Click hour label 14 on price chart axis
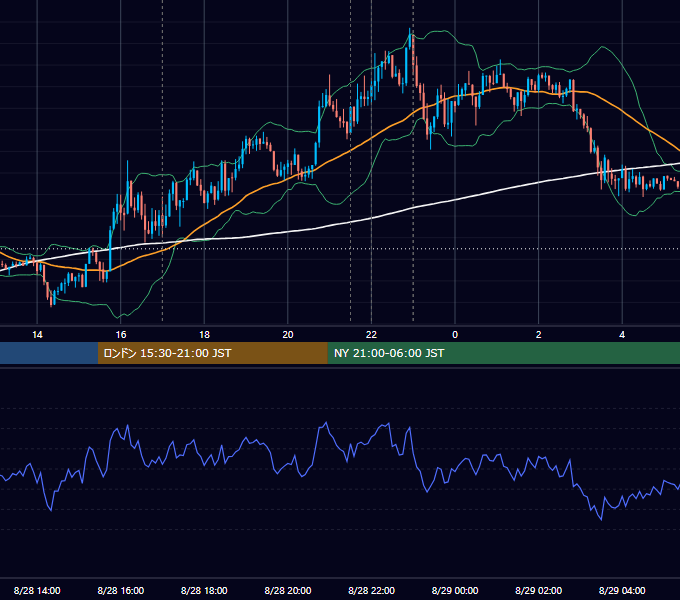680x600 pixels. 37,335
